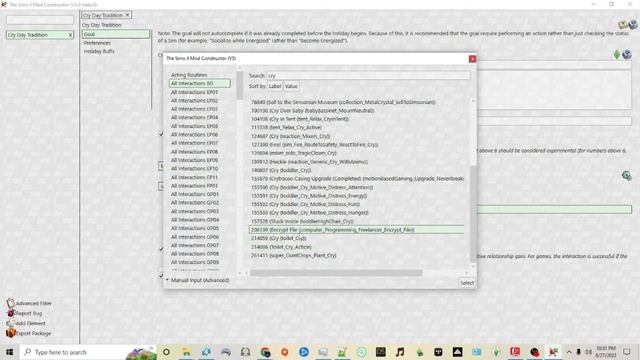Click the results list vertical scrollbar
The height and width of the screenshot is (360, 640).
pyautogui.click(x=473, y=213)
